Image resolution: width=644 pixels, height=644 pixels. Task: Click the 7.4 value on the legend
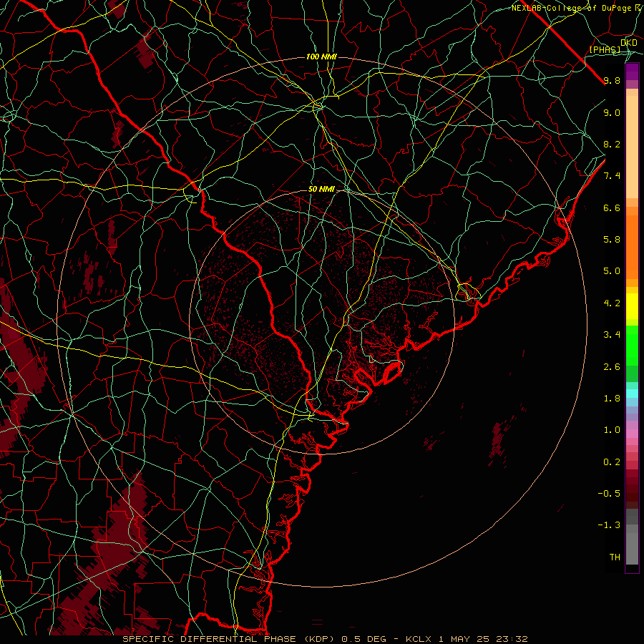point(612,176)
